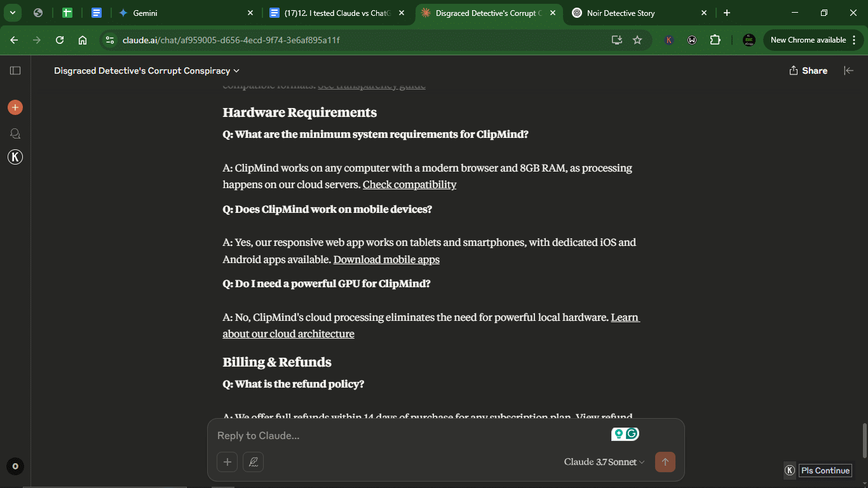Open the Check compatibility link
The width and height of the screenshot is (868, 488).
click(x=409, y=185)
